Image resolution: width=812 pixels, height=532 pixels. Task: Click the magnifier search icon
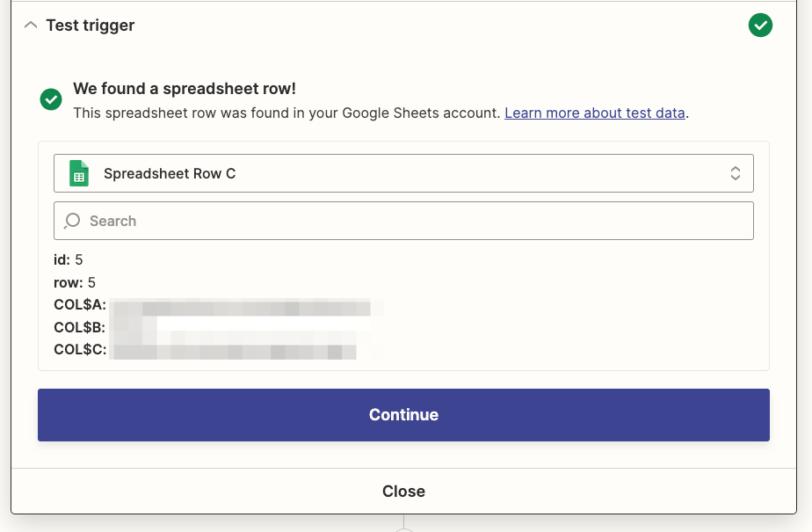pyautogui.click(x=73, y=221)
